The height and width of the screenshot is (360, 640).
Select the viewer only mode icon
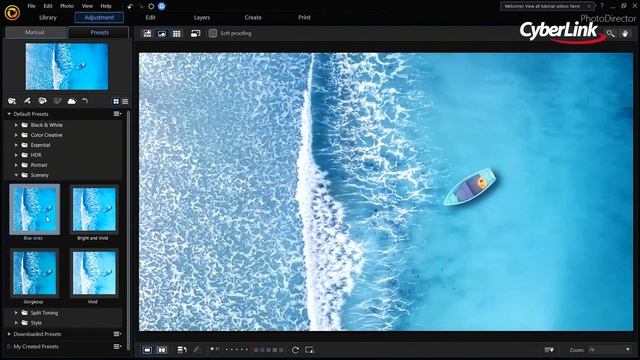tap(162, 33)
